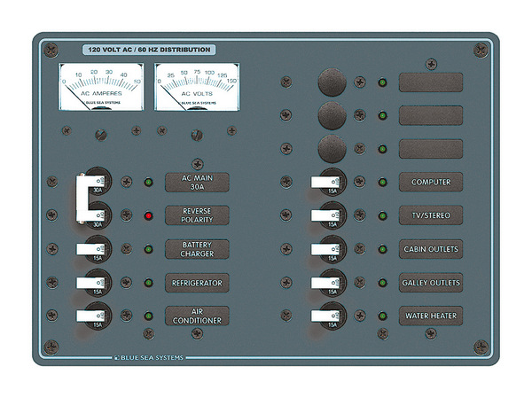This screenshot has width=532, height=398.
Task: Click the middle blank breaker hole plug
Action: point(332,115)
